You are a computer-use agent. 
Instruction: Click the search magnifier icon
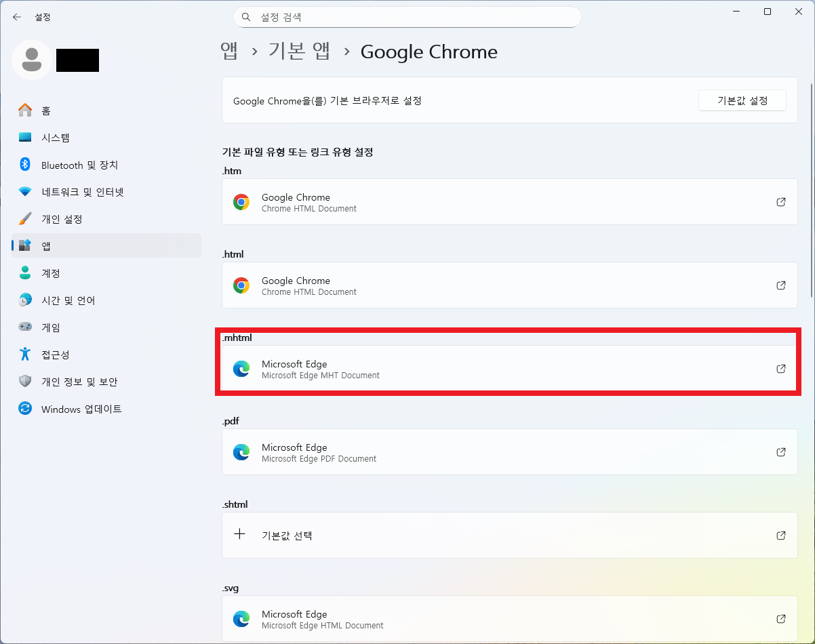(247, 17)
